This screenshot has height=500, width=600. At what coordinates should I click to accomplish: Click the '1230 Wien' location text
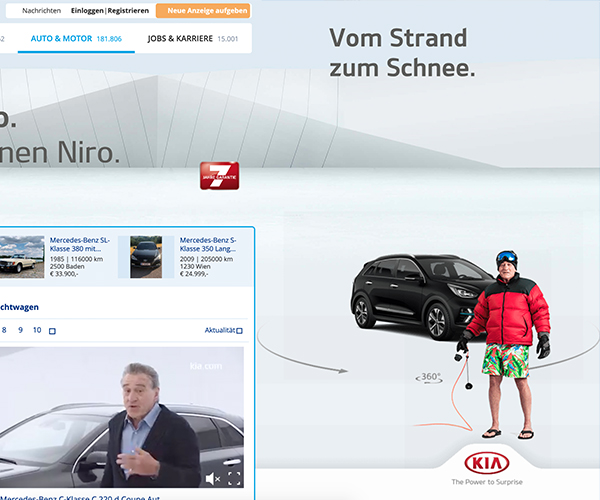[x=195, y=266]
